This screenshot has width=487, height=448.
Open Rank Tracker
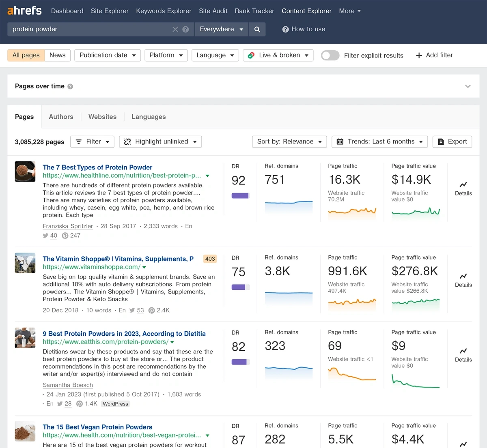click(254, 11)
